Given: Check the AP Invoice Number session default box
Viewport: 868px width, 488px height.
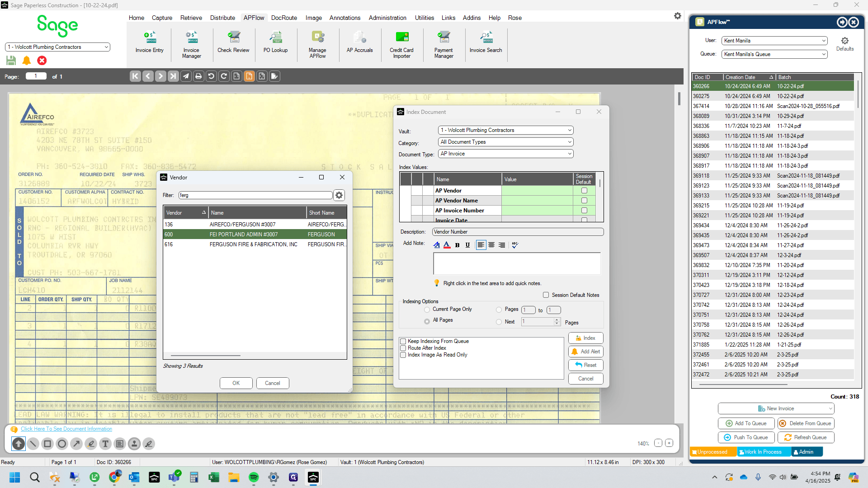Looking at the screenshot, I should [584, 211].
